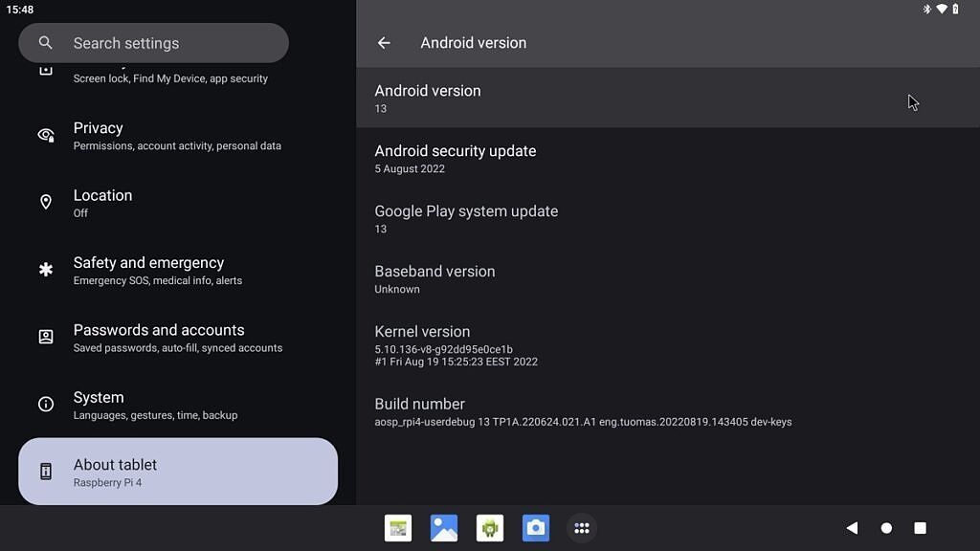
Task: Launch the Android API Demos app
Action: pos(489,527)
